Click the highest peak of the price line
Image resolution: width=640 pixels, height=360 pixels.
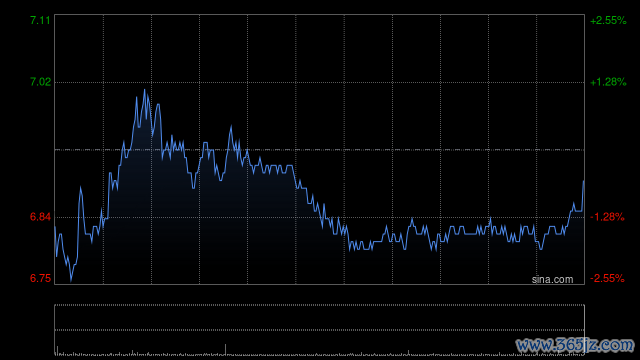click(x=144, y=90)
